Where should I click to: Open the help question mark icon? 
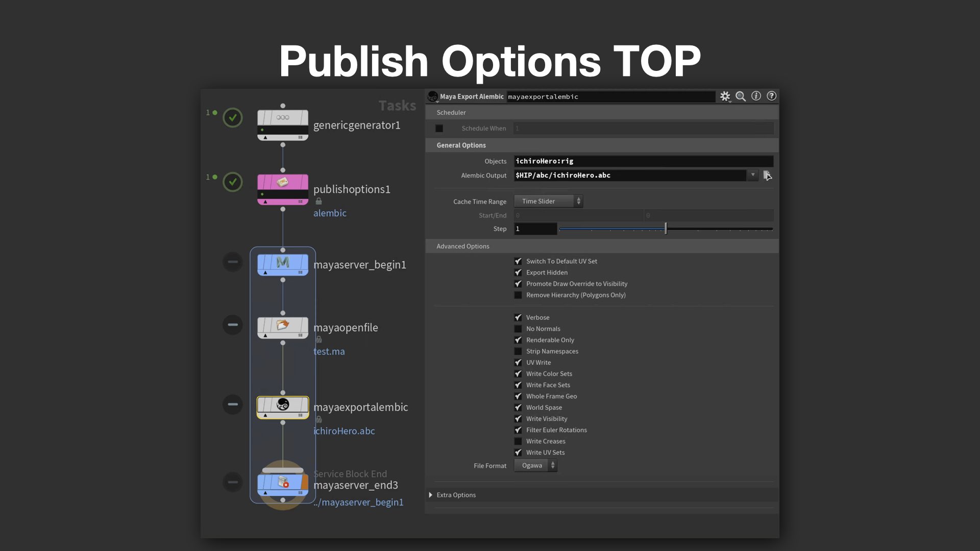tap(771, 96)
